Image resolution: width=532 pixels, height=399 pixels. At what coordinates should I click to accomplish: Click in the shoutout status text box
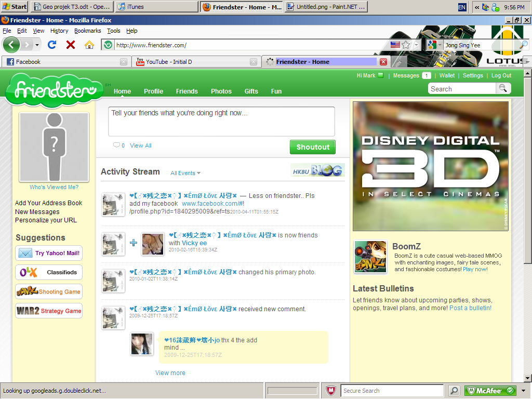[221, 122]
